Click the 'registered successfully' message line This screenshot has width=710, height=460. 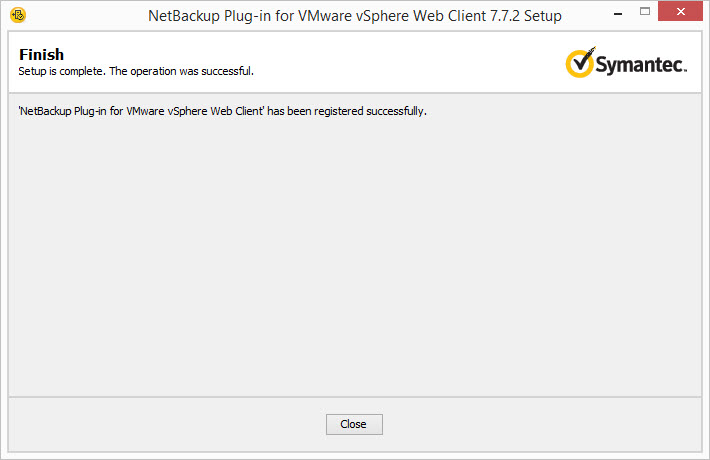pos(222,111)
